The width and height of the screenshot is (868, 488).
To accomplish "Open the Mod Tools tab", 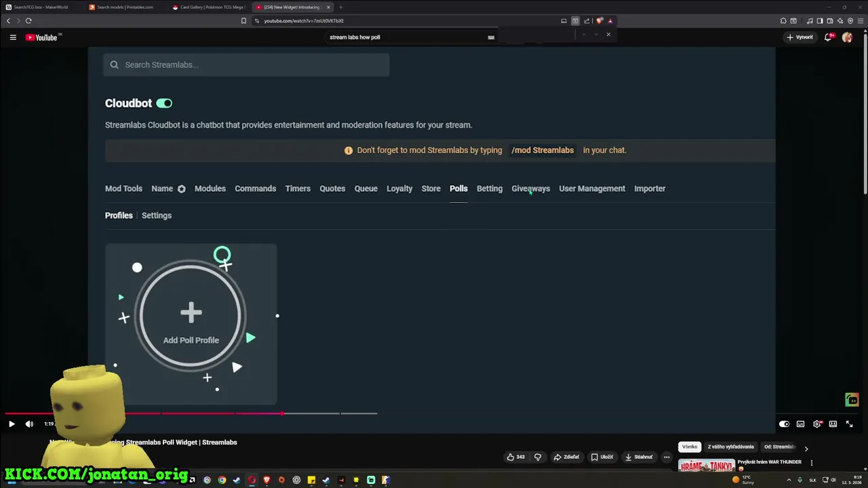I will pos(123,188).
